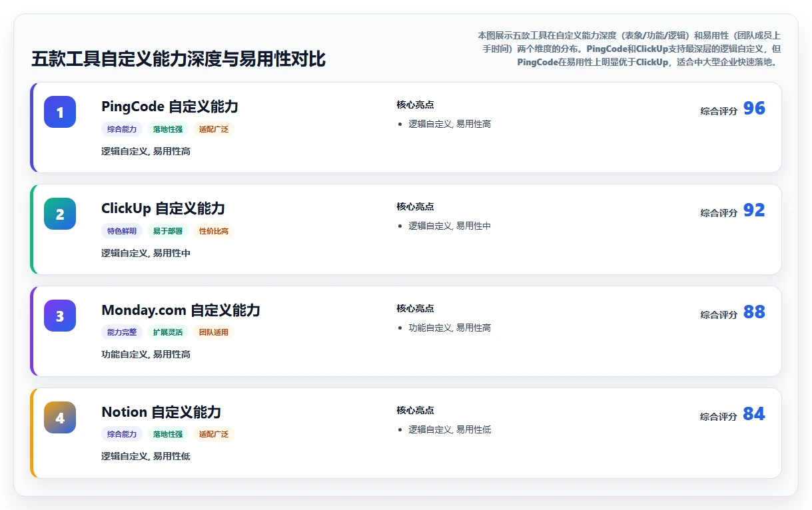Viewport: 812px width, 510px height.
Task: Click the Notion score 84
Action: [754, 414]
